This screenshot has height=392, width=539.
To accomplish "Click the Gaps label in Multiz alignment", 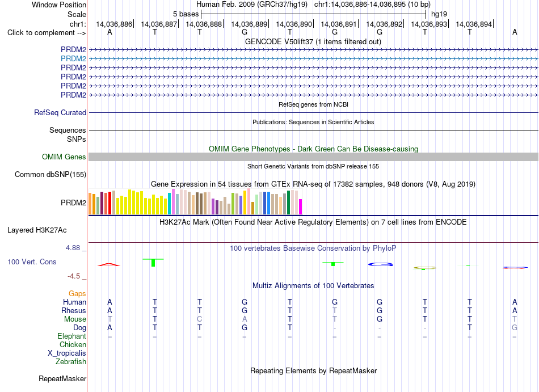I will click(x=77, y=294).
